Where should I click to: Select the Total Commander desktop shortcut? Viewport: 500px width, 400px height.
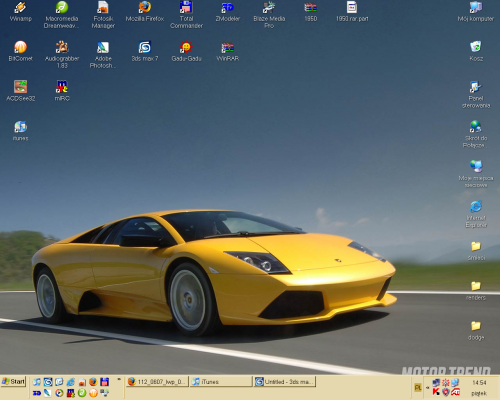[186, 15]
